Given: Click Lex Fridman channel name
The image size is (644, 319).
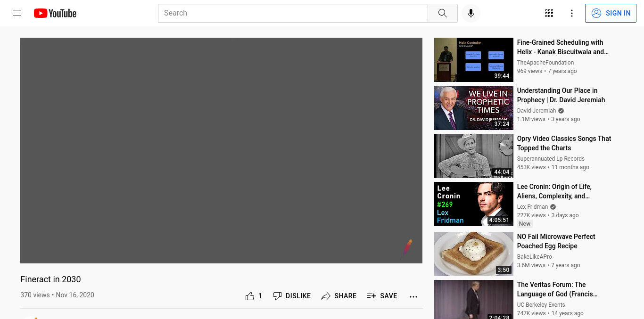Looking at the screenshot, I should coord(532,207).
